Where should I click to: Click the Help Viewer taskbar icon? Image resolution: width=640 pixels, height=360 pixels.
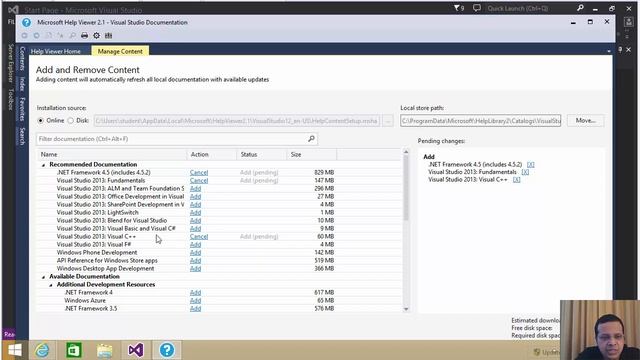click(167, 350)
